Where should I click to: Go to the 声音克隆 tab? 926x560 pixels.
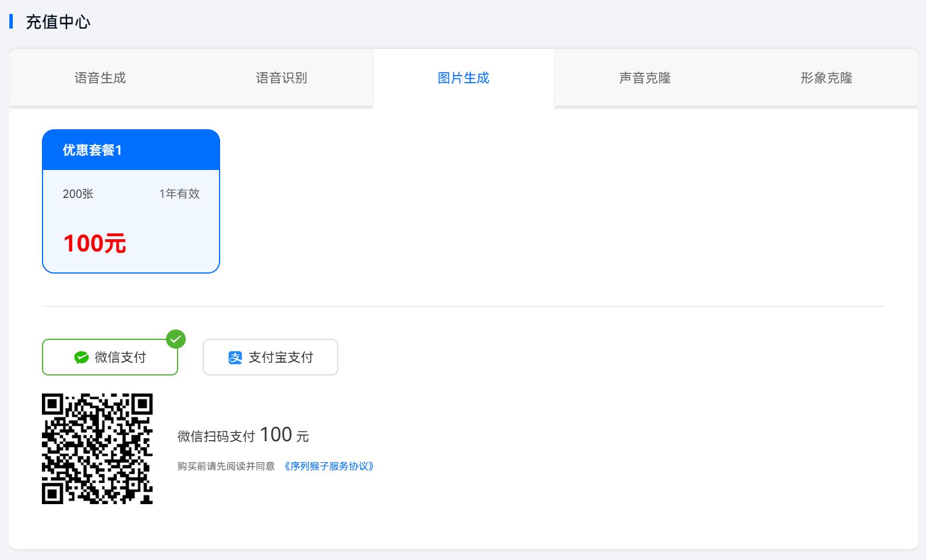click(x=645, y=78)
